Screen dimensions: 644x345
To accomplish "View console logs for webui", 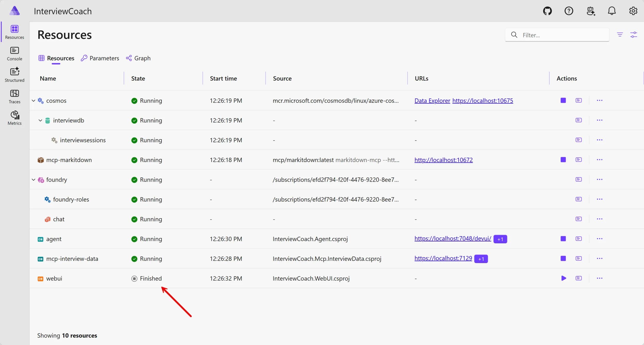I will (579, 278).
